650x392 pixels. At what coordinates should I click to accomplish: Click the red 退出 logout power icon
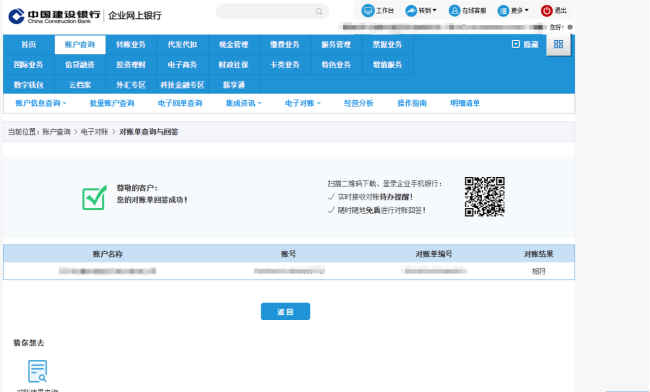pyautogui.click(x=546, y=11)
